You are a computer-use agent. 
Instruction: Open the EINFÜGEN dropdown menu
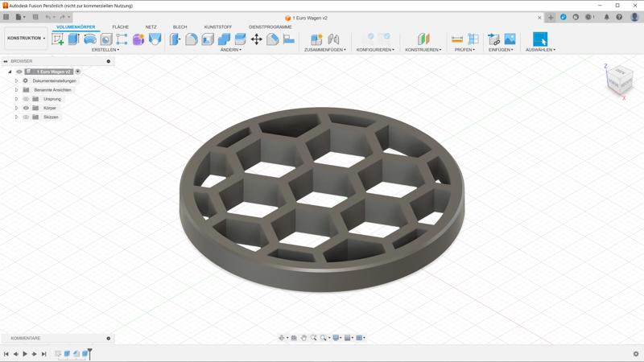tap(501, 50)
